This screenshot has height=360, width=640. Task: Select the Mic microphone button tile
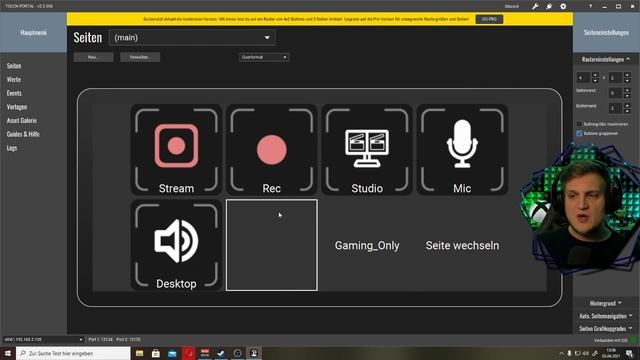(x=462, y=149)
